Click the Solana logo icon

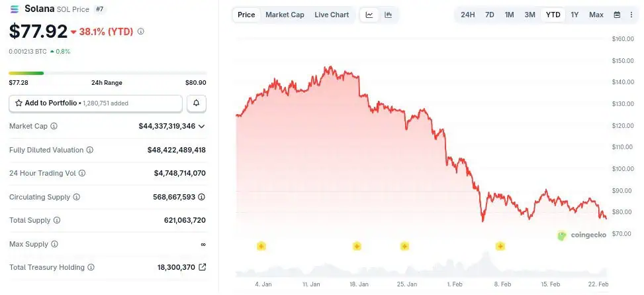tap(15, 9)
